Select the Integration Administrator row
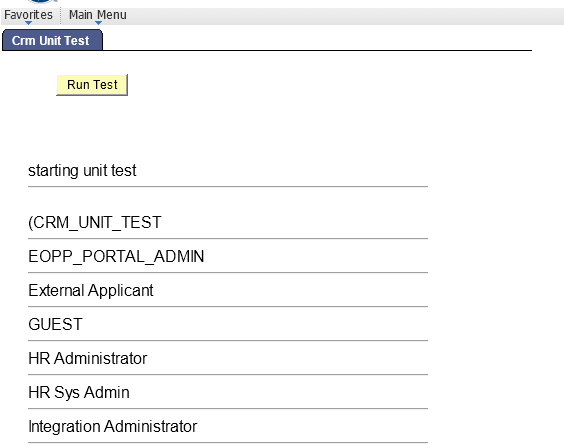The image size is (564, 447). (x=228, y=426)
